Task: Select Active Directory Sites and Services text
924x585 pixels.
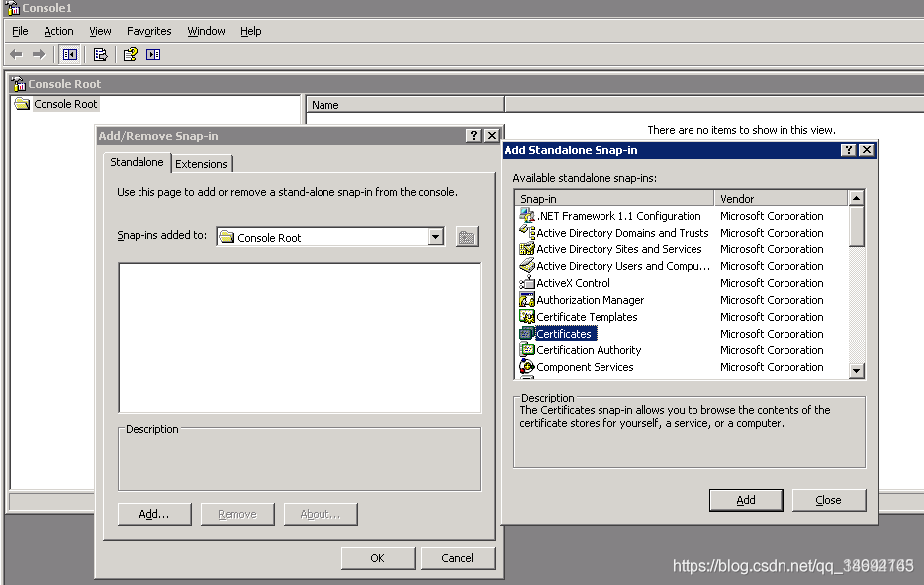Action: click(618, 249)
